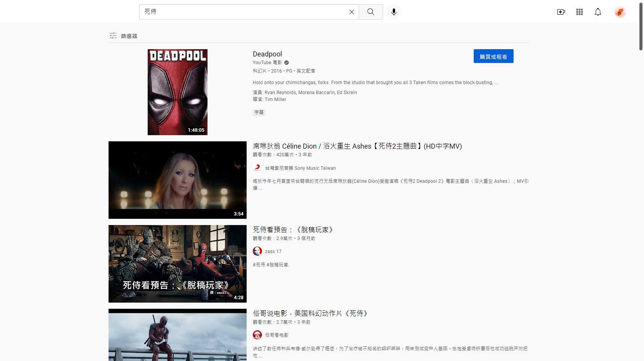The image size is (644, 361).
Task: Open the Create video upload icon
Action: click(561, 12)
